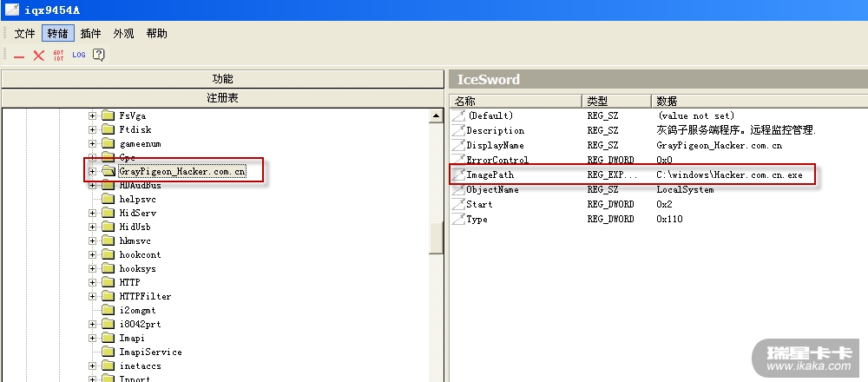Click the '(value not set)' data cell
Image resolution: width=868 pixels, height=382 pixels.
696,115
